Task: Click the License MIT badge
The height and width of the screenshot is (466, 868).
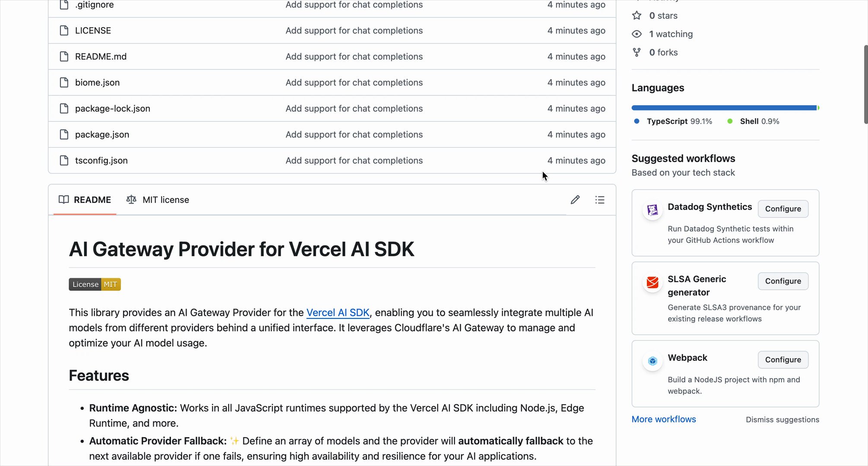Action: 95,284
